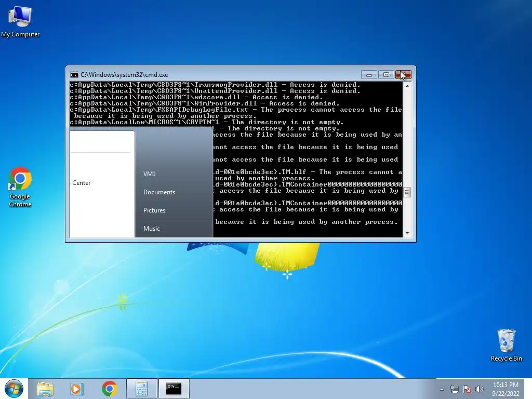Maximize the cmd.exe window
This screenshot has width=532, height=399.
click(386, 75)
